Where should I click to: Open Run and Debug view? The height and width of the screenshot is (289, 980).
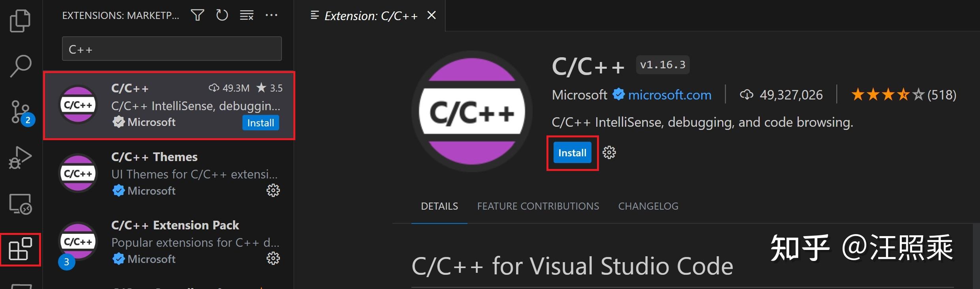[x=20, y=157]
